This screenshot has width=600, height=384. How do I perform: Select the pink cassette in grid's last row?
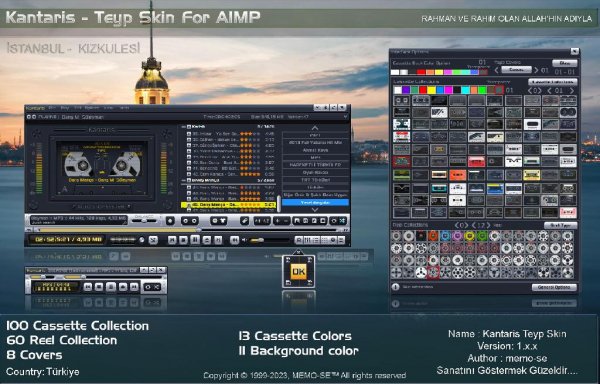tap(568, 212)
